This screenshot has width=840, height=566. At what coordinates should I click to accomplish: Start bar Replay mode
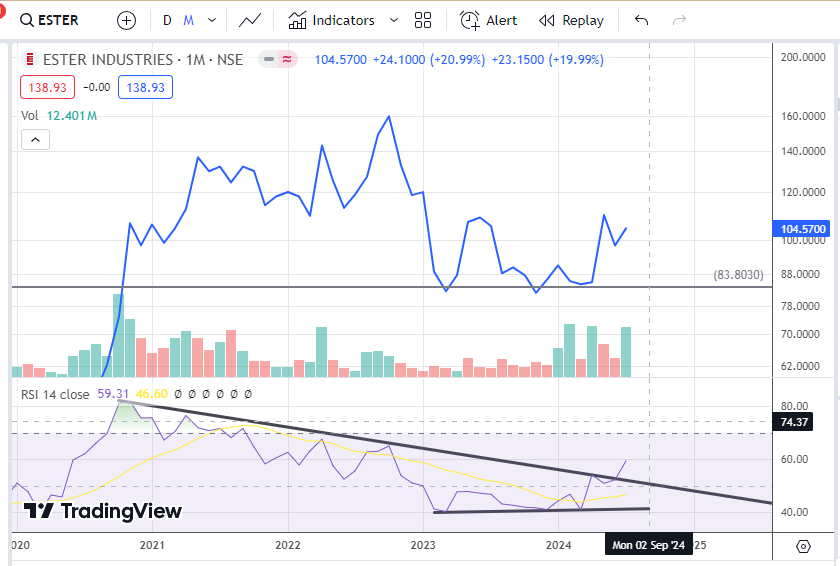click(571, 20)
